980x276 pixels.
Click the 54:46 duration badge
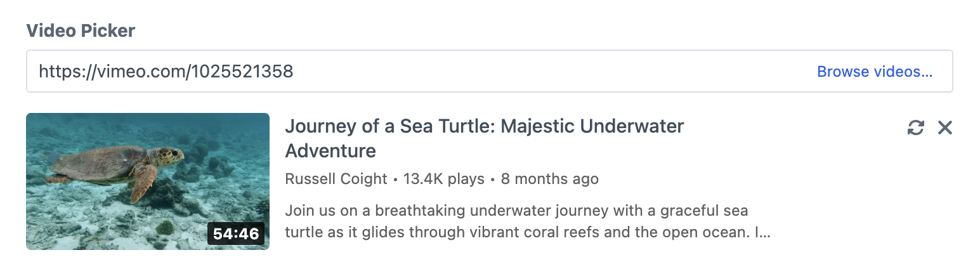point(236,233)
